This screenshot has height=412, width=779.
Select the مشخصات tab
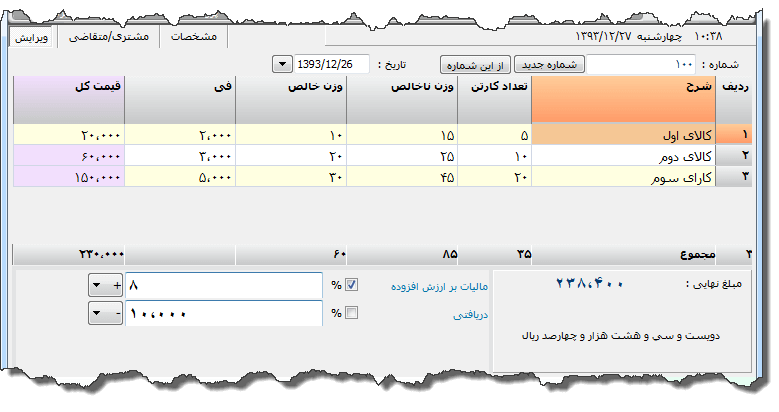(194, 36)
